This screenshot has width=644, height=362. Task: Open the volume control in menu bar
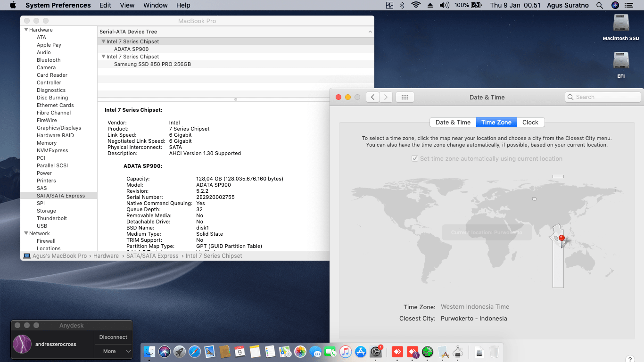(444, 5)
